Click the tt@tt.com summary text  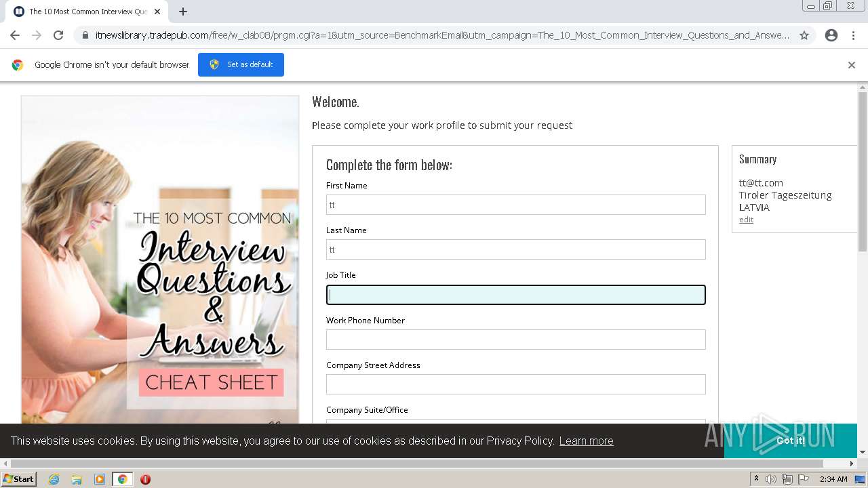coord(761,183)
